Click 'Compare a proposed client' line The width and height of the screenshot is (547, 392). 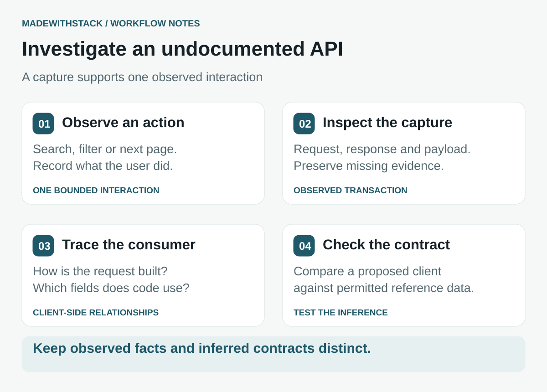coord(367,271)
